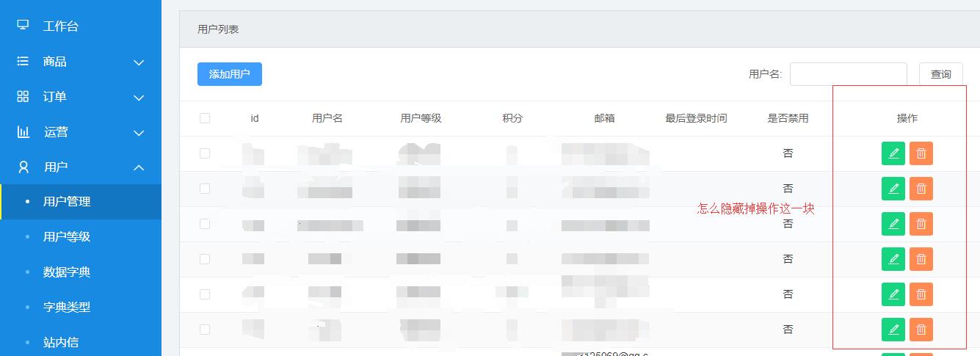Edit the fifth user row
Screen dimensions: 980x356
(x=893, y=294)
